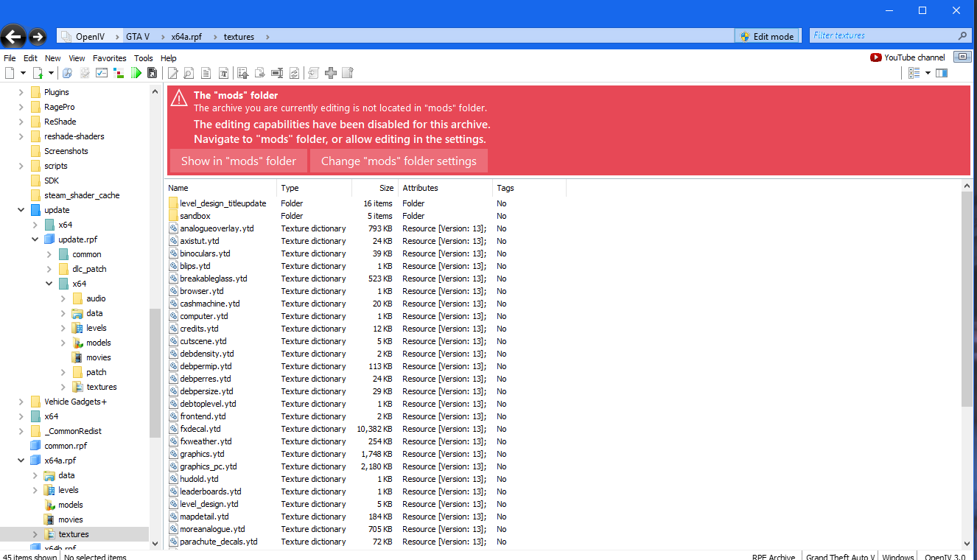
Task: Open the Tools menu
Action: [144, 58]
